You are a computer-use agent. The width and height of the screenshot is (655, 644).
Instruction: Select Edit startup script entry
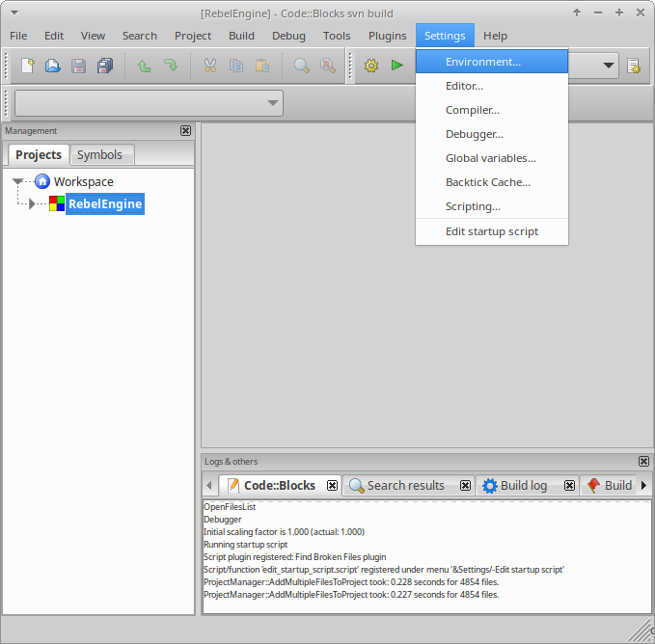coord(492,231)
